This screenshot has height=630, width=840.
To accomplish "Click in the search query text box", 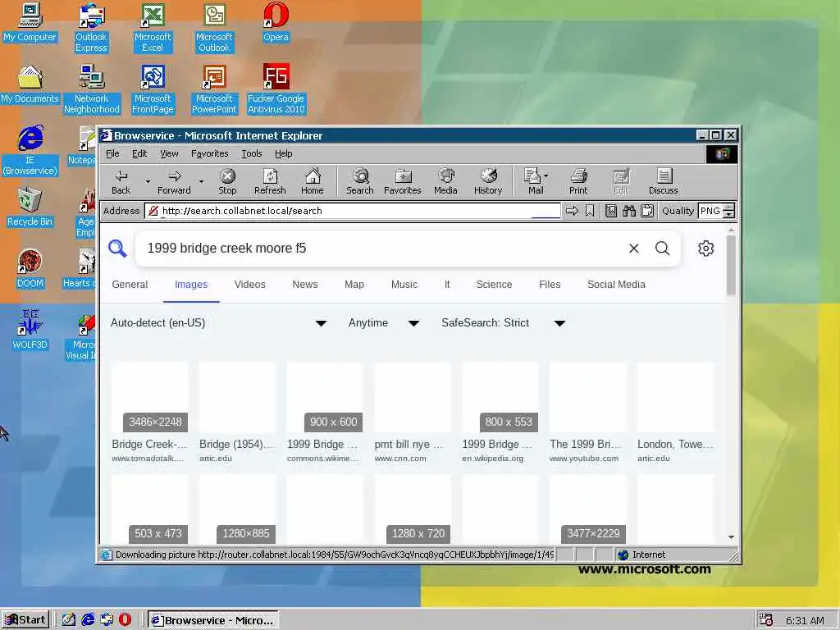I will pos(383,248).
